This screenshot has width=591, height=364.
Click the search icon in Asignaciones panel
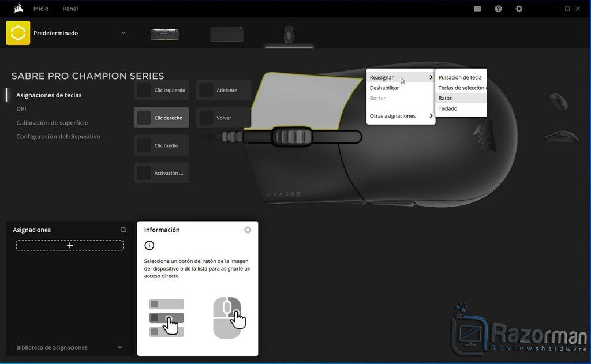coord(124,230)
